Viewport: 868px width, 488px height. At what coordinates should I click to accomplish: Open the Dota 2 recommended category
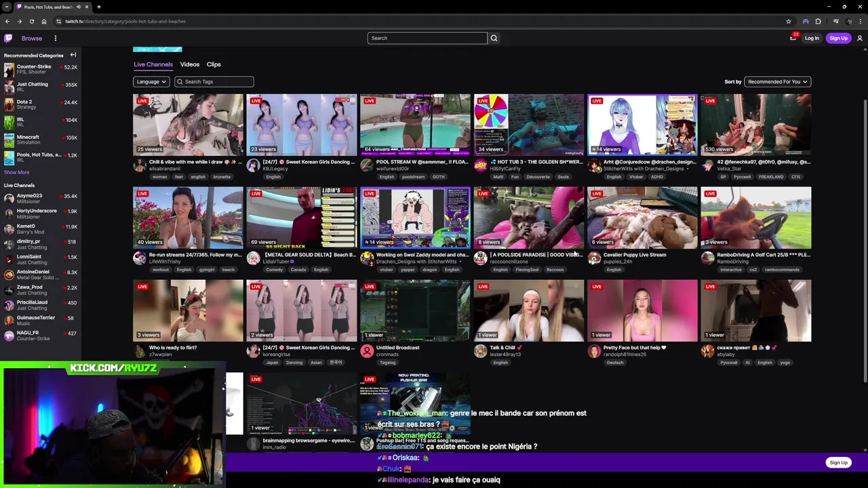pyautogui.click(x=41, y=104)
